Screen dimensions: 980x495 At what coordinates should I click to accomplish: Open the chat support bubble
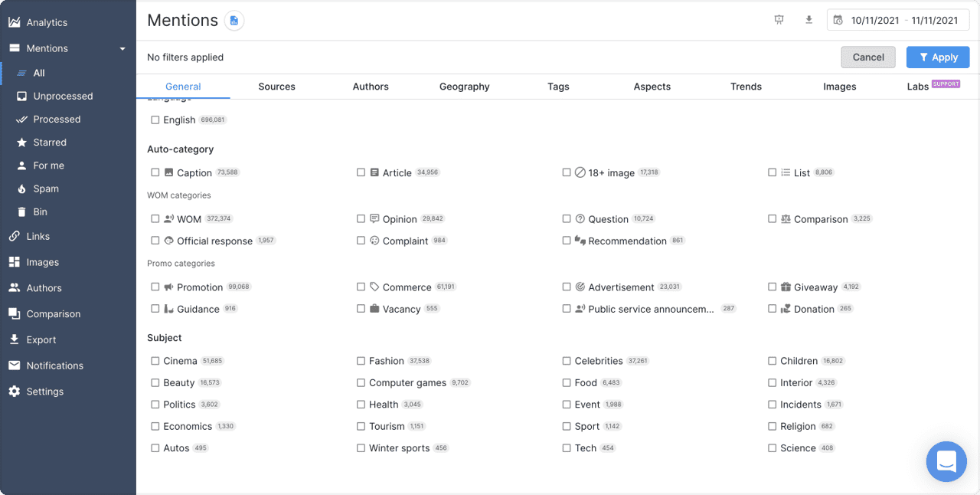(946, 461)
